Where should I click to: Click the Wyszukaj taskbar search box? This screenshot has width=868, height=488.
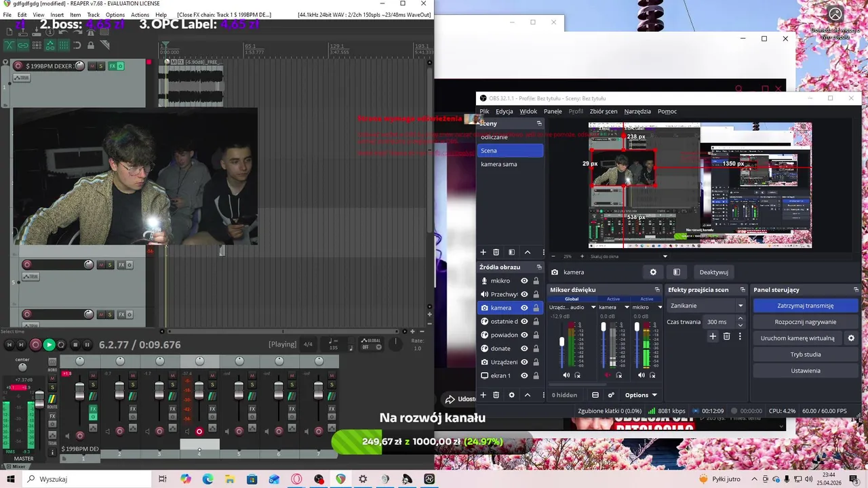click(85, 479)
